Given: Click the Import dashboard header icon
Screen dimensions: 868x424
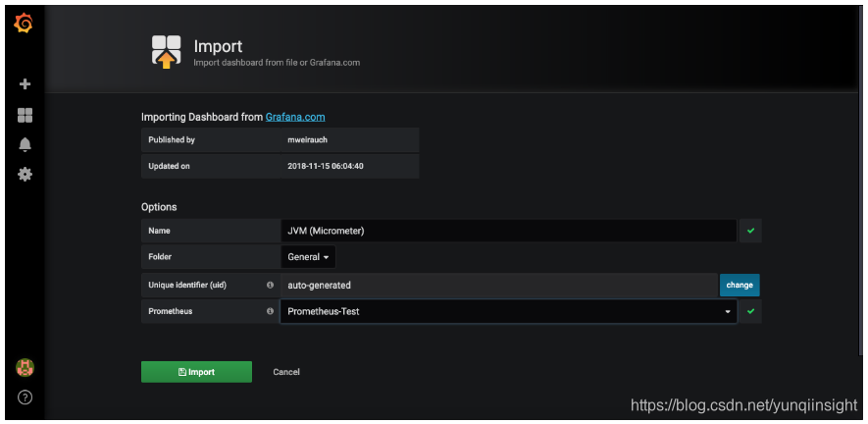Looking at the screenshot, I should (x=166, y=52).
